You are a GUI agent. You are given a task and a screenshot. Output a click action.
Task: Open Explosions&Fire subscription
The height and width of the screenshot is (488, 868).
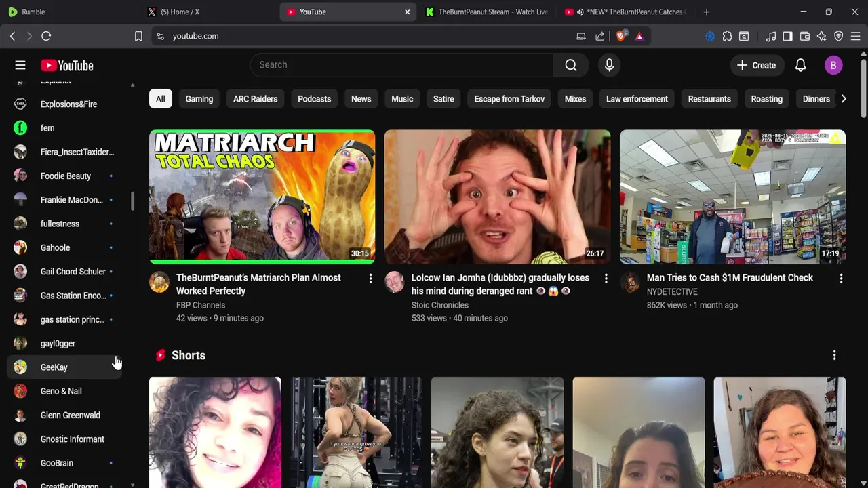65,104
